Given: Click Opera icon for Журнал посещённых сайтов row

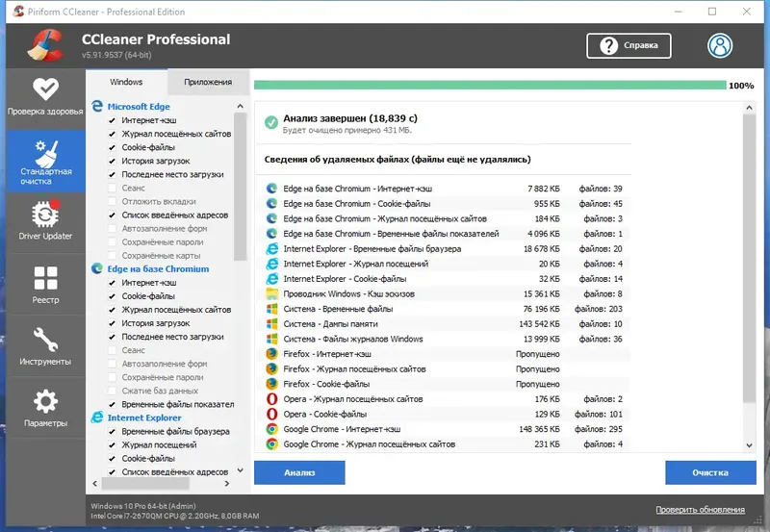Looking at the screenshot, I should point(271,399).
